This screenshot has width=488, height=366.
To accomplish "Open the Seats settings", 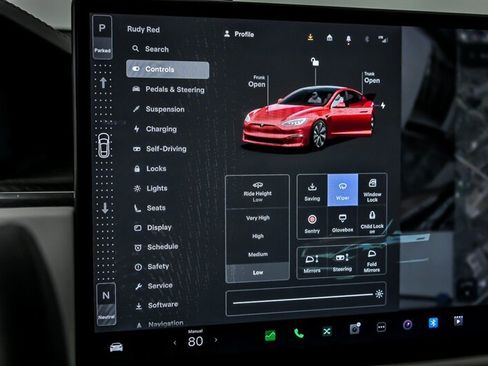I will pos(150,208).
